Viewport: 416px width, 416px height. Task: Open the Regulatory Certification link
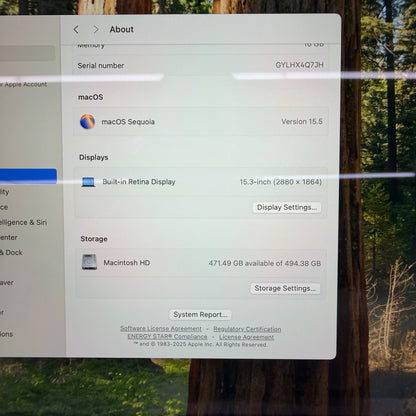(x=247, y=329)
